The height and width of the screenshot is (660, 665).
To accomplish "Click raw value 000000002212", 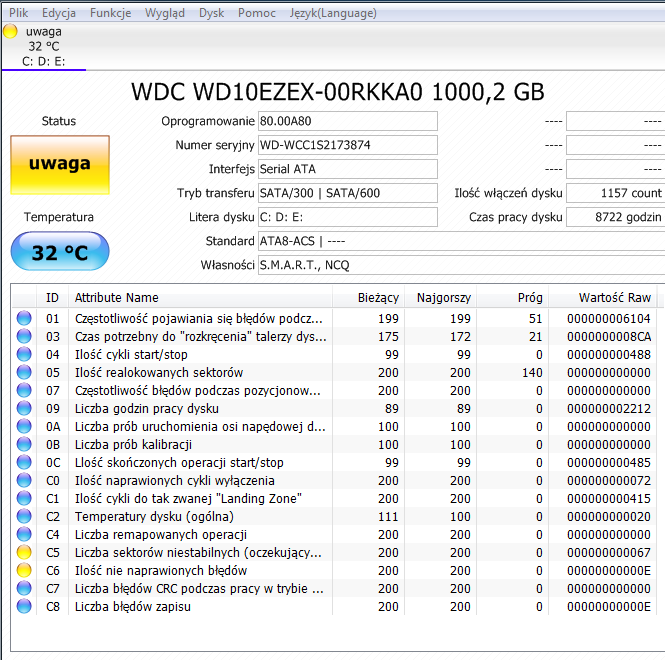I will click(x=609, y=408).
